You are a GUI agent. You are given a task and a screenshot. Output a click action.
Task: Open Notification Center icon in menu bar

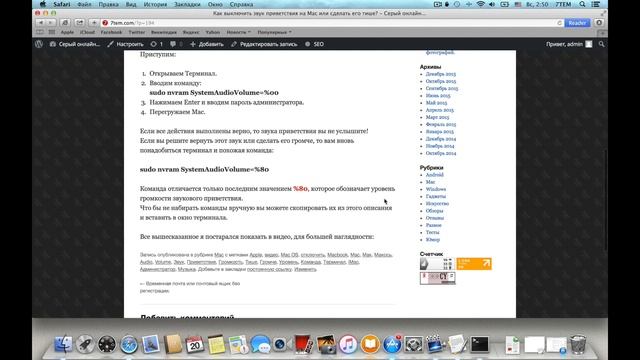(x=596, y=4)
